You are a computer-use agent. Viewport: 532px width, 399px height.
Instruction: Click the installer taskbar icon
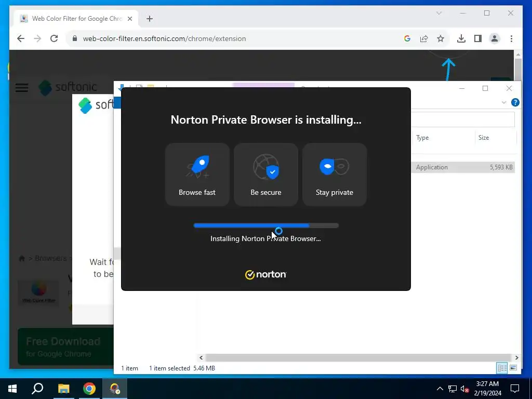[115, 389]
